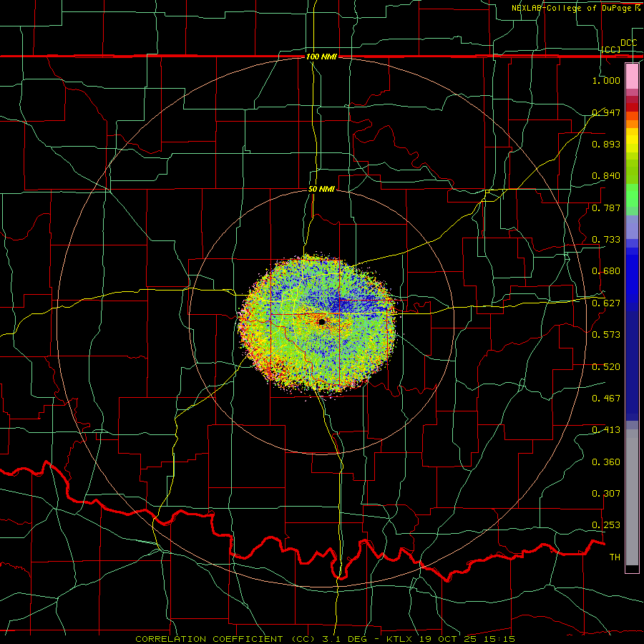644x644 pixels.
Task: Click the TH label near the color bar bottom
Action: [x=615, y=557]
